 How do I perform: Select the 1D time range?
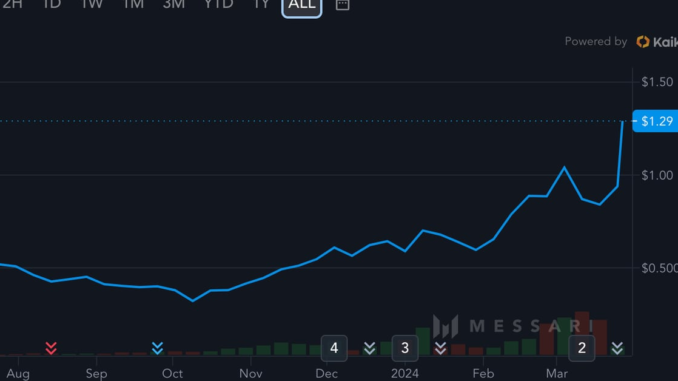52,4
